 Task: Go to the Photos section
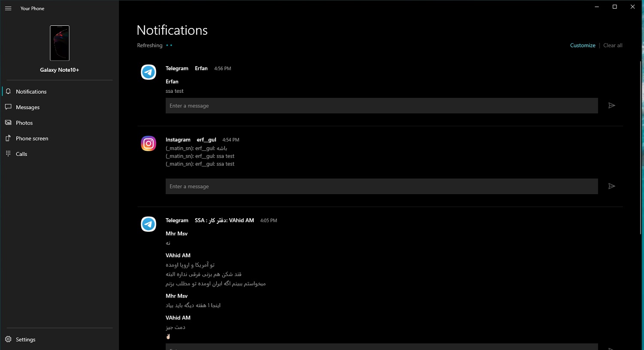[59, 123]
